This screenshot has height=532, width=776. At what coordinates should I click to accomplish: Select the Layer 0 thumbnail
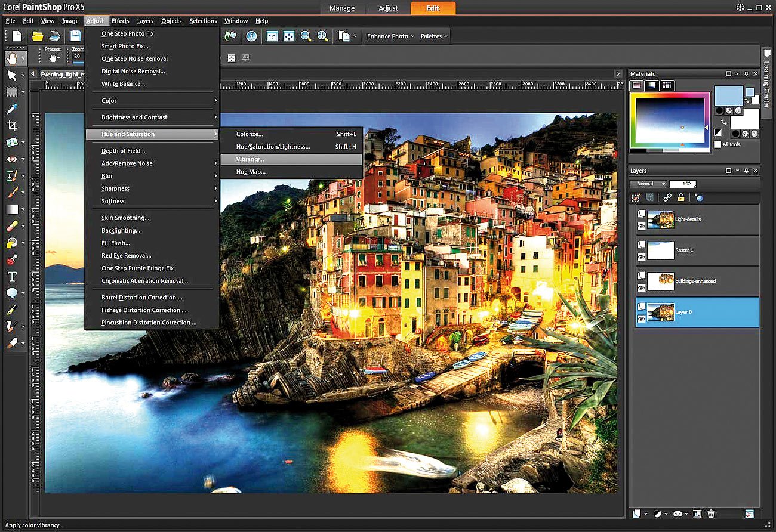click(661, 313)
